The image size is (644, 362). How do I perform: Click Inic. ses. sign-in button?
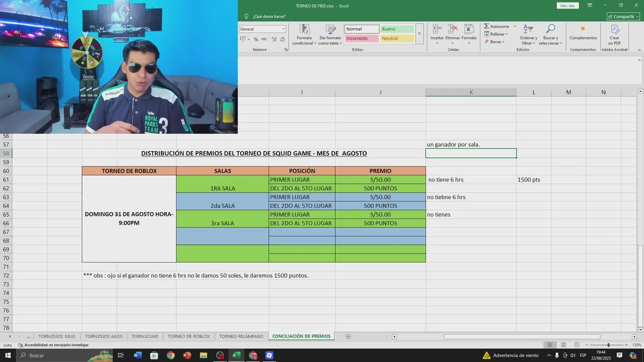tap(568, 6)
